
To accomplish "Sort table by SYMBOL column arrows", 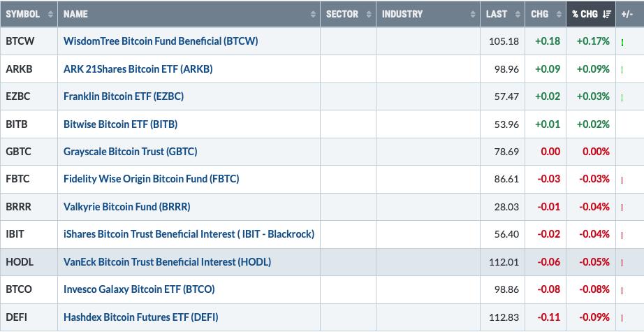I will click(50, 14).
